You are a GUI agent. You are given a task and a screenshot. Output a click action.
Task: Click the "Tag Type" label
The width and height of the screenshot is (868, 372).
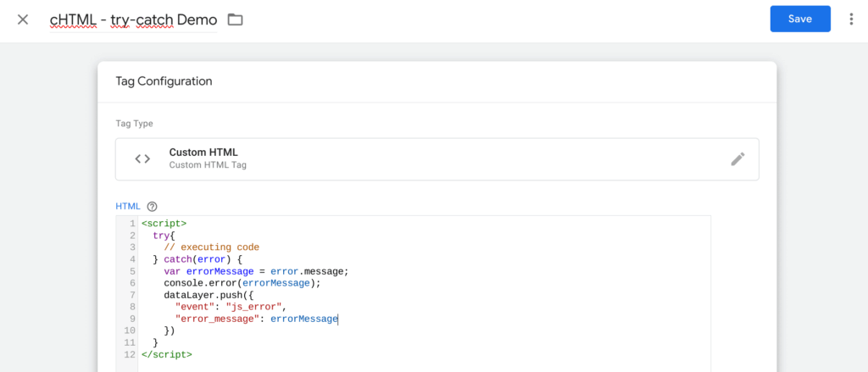pyautogui.click(x=134, y=124)
